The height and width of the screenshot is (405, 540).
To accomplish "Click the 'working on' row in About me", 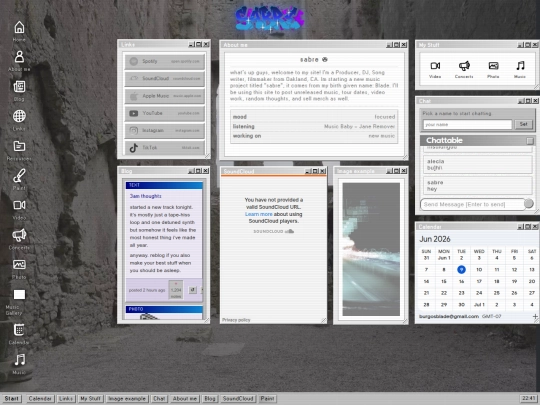I will pyautogui.click(x=314, y=136).
